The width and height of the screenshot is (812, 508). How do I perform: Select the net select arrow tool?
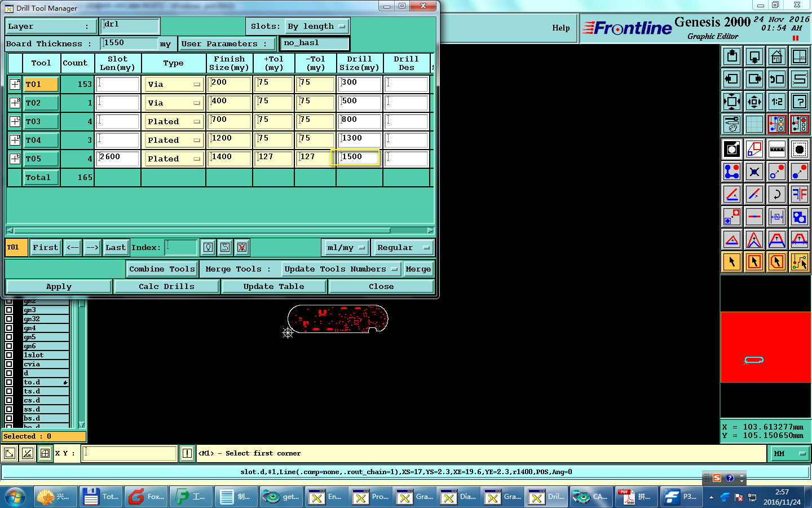800,262
